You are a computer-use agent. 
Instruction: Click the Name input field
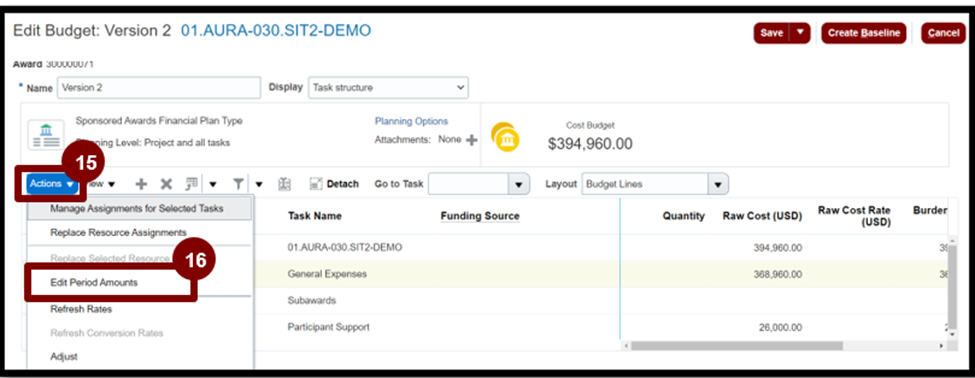159,88
